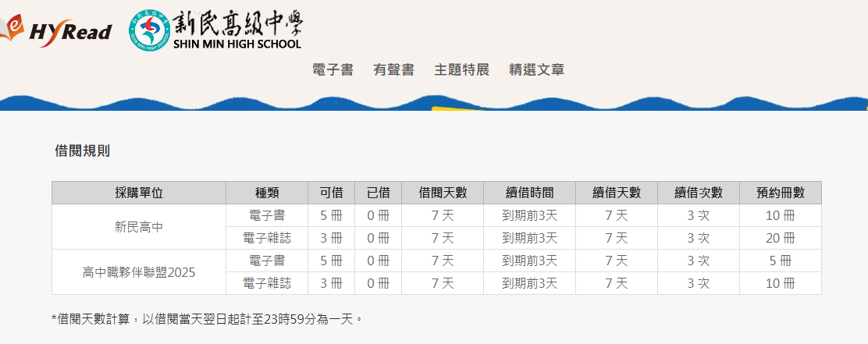
Task: Open the 電子書 navigation menu item
Action: coord(333,69)
